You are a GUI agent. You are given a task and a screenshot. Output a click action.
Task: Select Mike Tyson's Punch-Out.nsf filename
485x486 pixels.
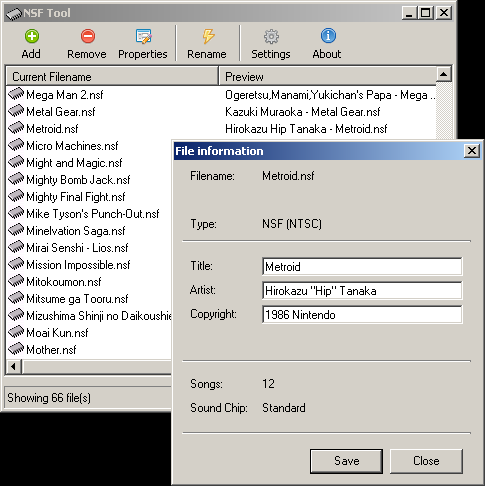(93, 214)
